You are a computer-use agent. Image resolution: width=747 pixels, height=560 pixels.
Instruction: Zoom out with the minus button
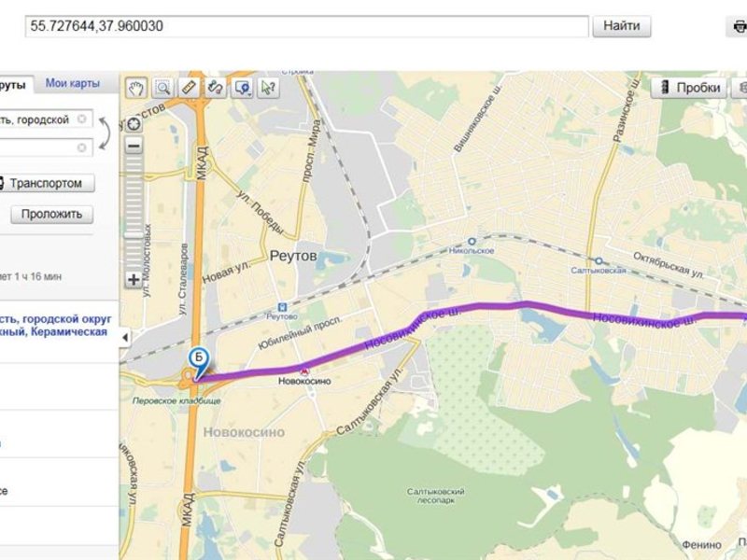pyautogui.click(x=134, y=146)
